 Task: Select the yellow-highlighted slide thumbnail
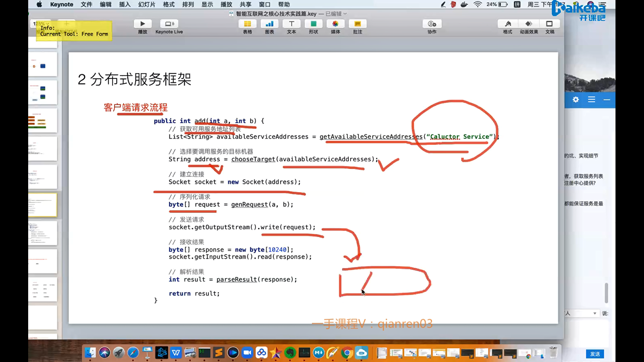[43, 205]
